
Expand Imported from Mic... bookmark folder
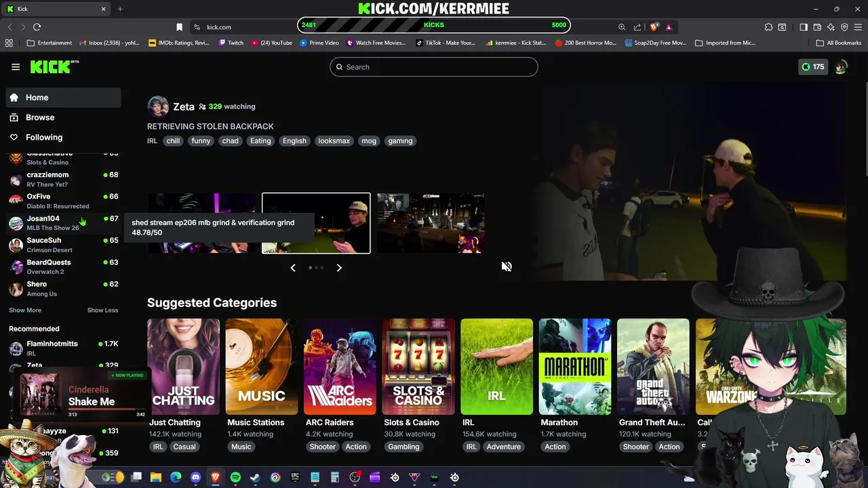coord(725,43)
